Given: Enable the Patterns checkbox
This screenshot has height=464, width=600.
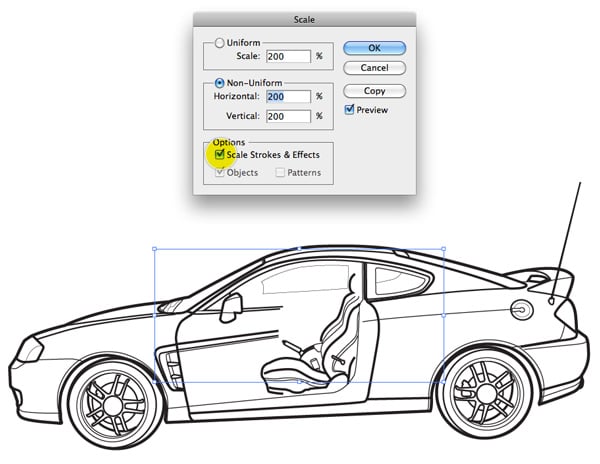Looking at the screenshot, I should [280, 172].
